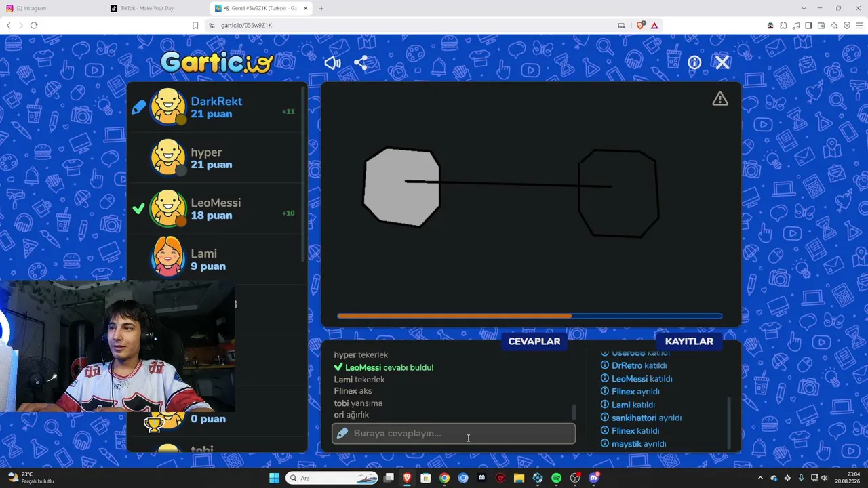Screen dimensions: 868x488
Task: Open Brave Rewards triangle icon
Action: pyautogui.click(x=654, y=25)
